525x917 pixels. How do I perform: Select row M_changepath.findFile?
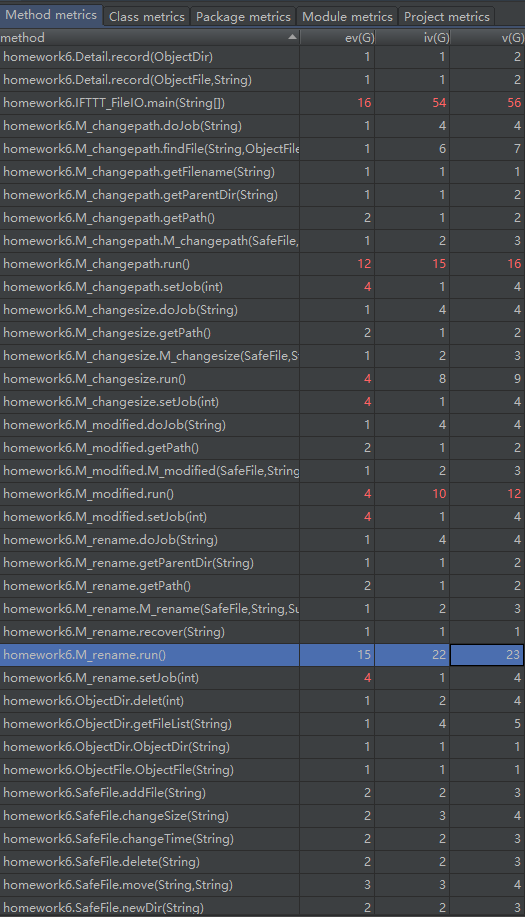(x=262, y=149)
